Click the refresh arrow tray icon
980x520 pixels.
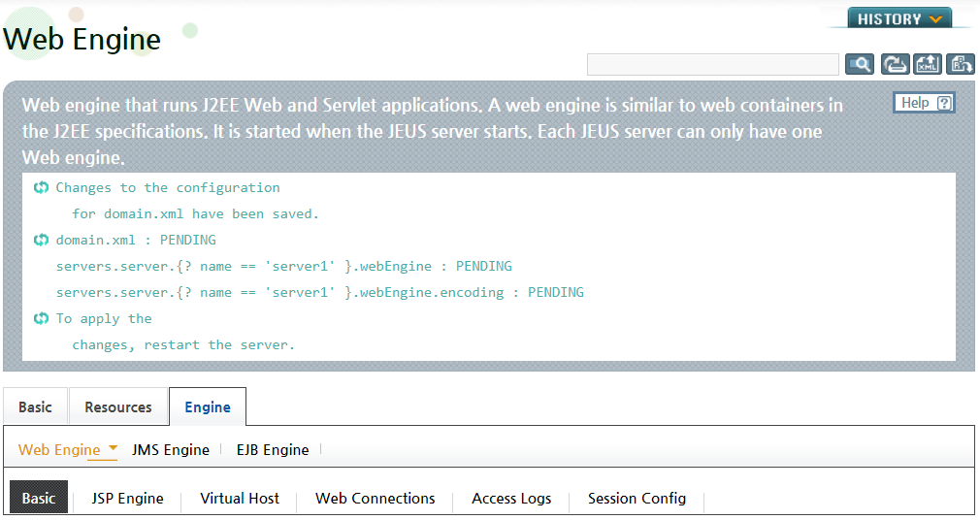tap(895, 64)
